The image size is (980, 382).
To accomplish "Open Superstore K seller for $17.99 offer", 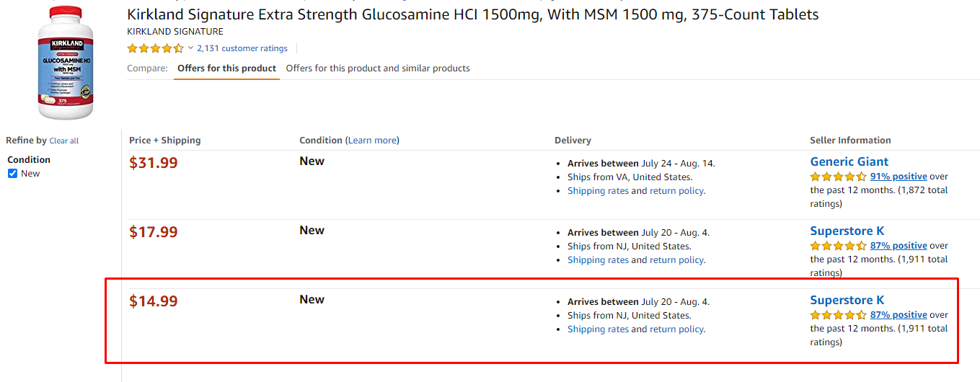I will click(847, 231).
